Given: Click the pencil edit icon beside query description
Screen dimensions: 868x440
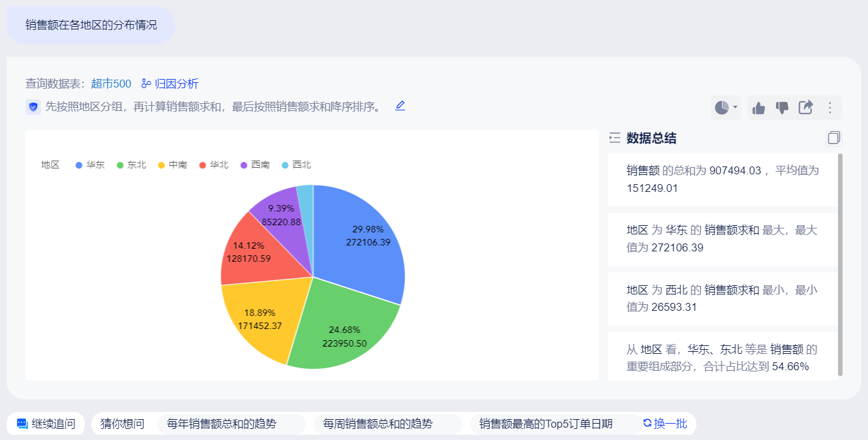Looking at the screenshot, I should point(400,106).
